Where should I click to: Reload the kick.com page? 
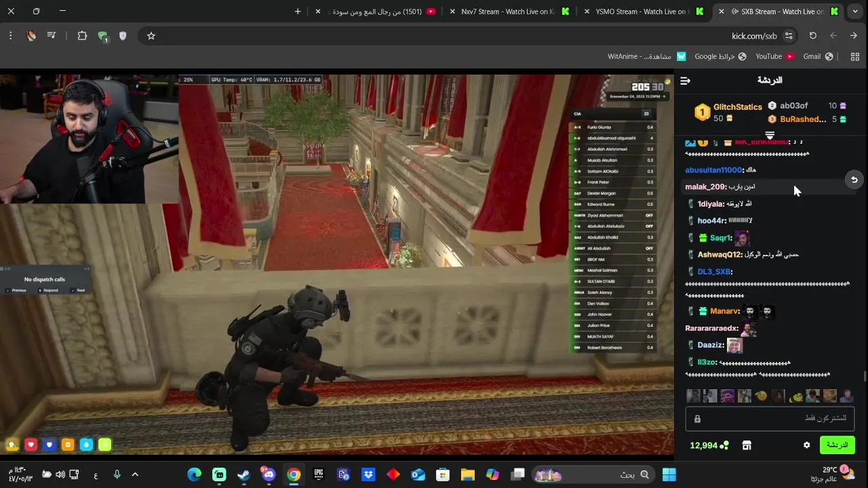812,36
